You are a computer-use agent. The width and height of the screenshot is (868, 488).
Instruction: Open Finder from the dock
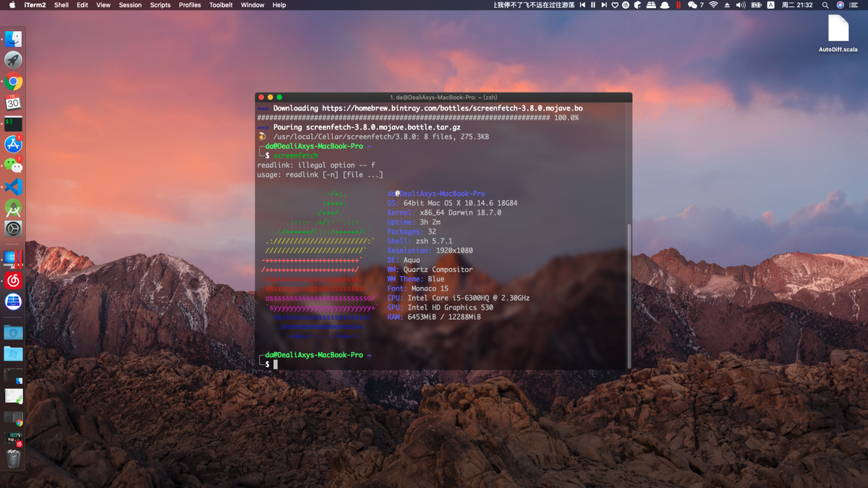[x=13, y=39]
